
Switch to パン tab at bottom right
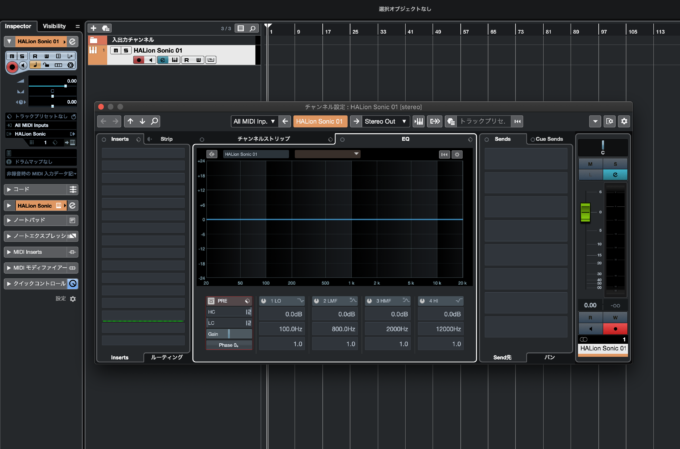(x=549, y=357)
